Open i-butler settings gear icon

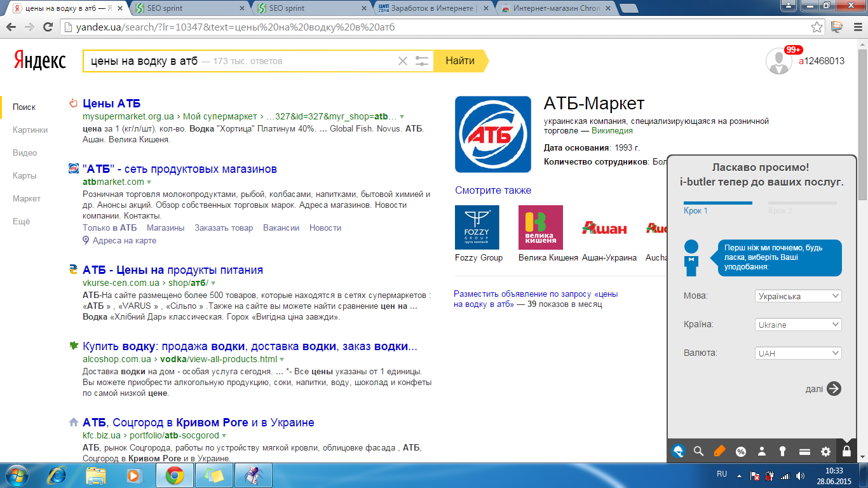(x=825, y=452)
